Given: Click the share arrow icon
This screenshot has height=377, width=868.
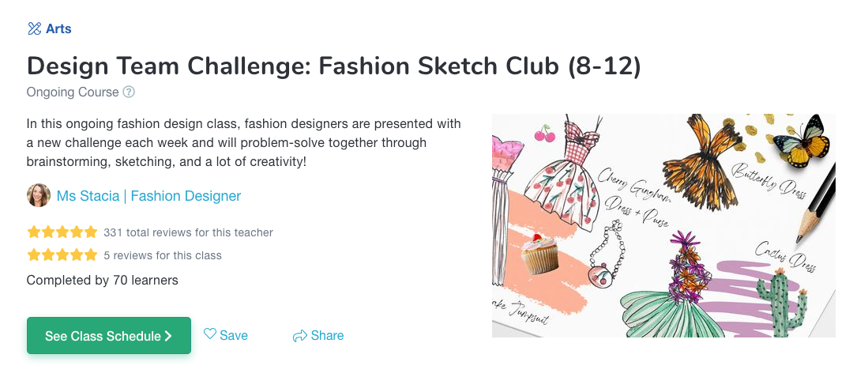Looking at the screenshot, I should point(300,336).
